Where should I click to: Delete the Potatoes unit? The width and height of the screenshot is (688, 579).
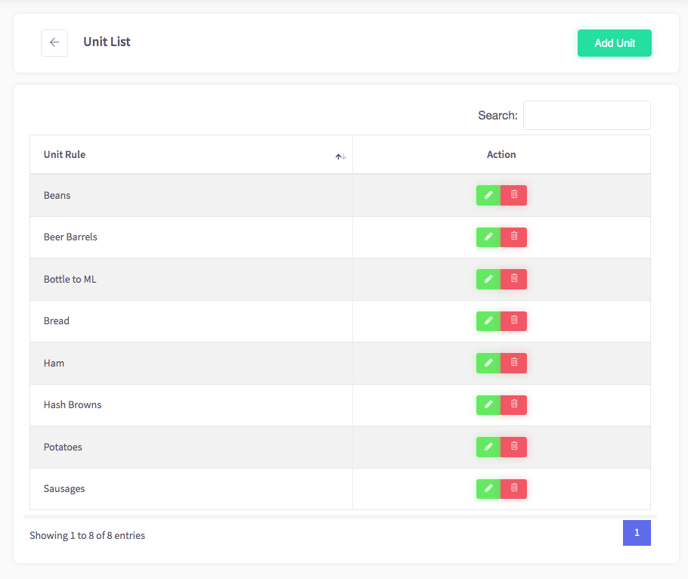(514, 447)
